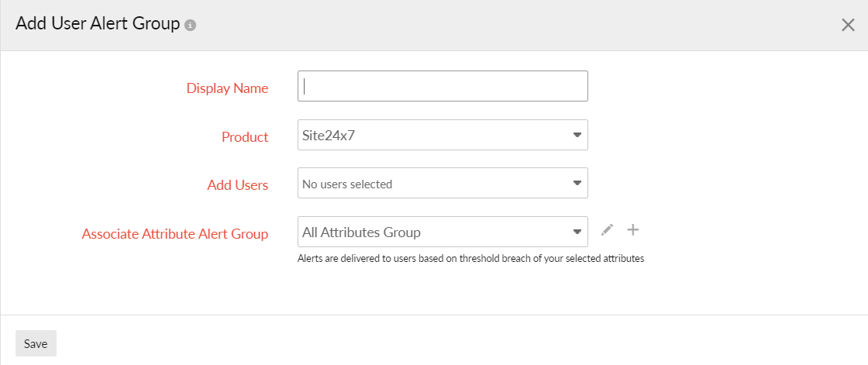868x365 pixels.
Task: Focus the Display Name text field
Action: pyautogui.click(x=443, y=87)
